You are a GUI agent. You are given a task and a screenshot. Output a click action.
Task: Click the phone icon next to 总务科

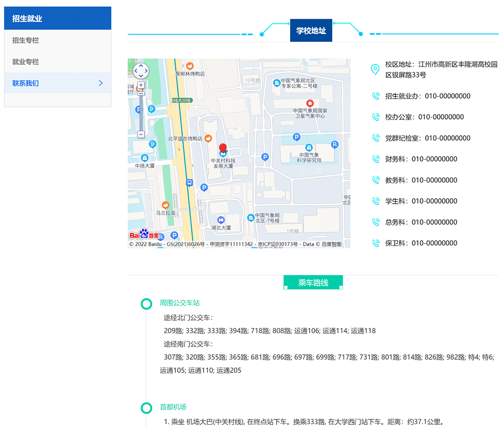point(376,222)
